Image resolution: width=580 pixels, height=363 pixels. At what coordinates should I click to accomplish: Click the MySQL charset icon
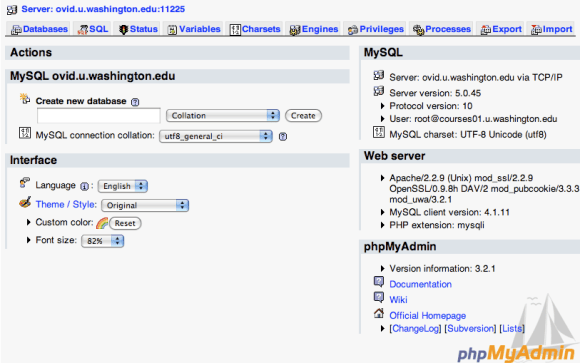coord(379,132)
